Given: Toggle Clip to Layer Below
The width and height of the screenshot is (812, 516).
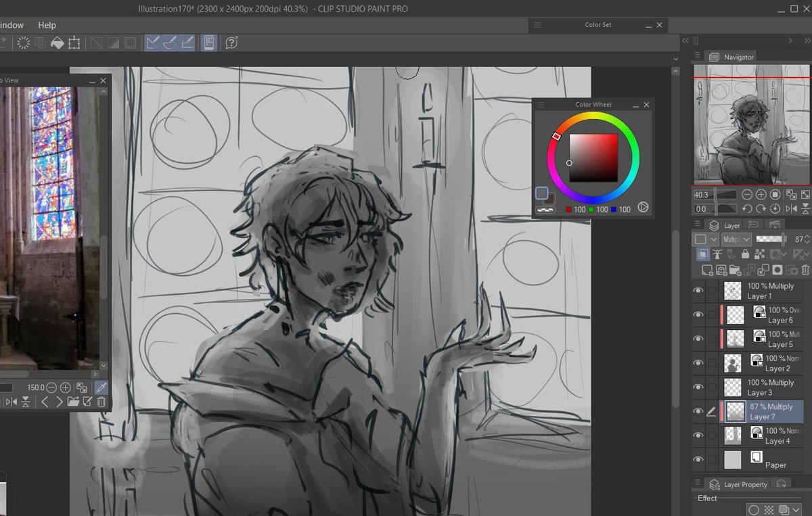Looking at the screenshot, I should [703, 254].
